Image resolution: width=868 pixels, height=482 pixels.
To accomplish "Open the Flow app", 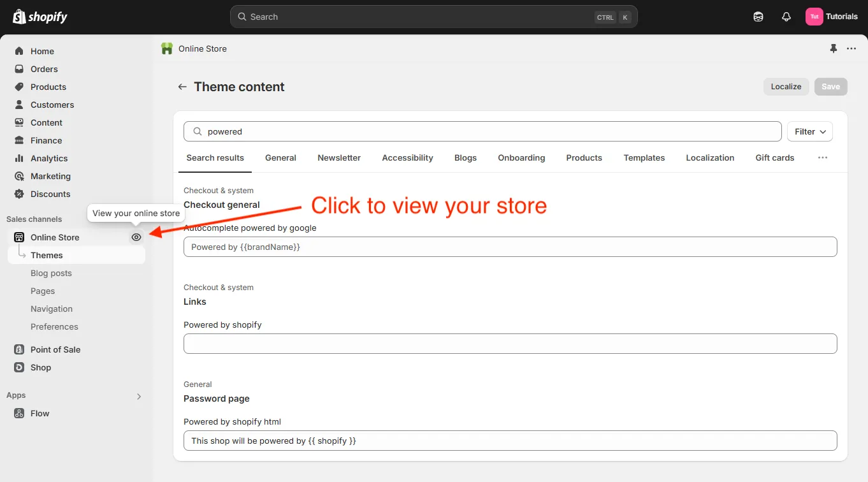I will click(39, 413).
